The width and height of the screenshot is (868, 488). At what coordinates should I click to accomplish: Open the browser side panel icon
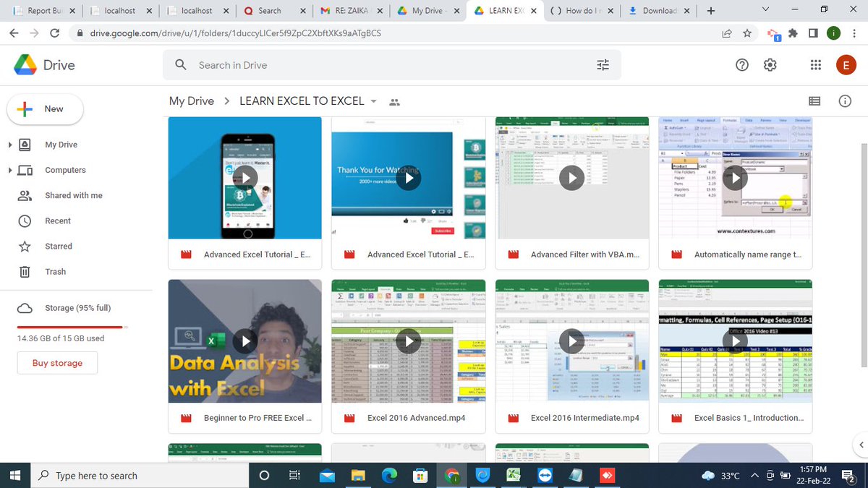[x=814, y=33]
